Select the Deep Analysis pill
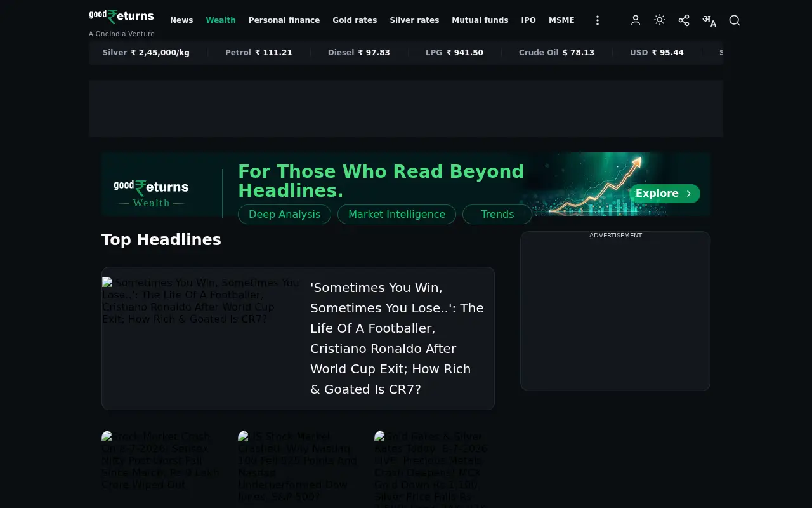 pos(284,214)
